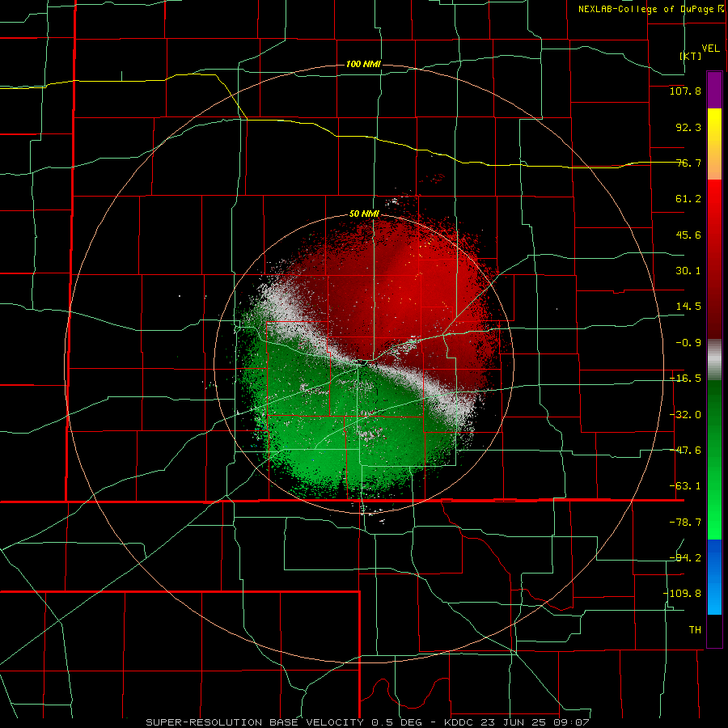This screenshot has width=728, height=728.
Task: Select the 76.7 legend value
Action: pos(688,163)
